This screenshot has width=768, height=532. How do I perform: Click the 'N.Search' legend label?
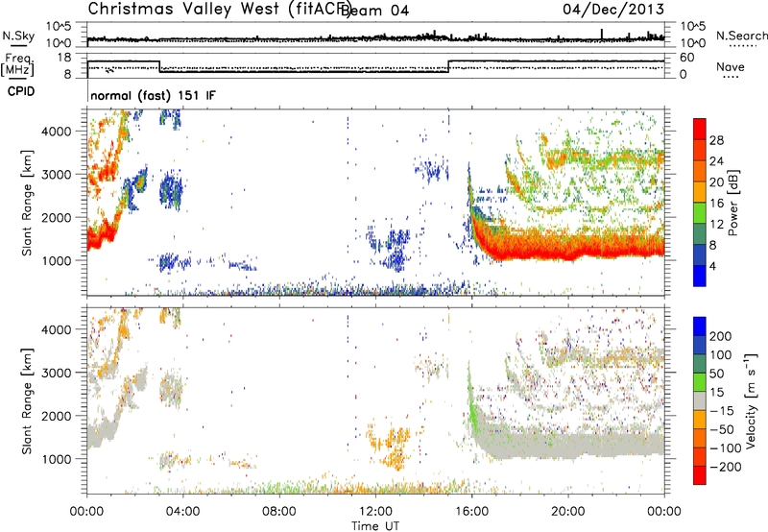tap(741, 36)
